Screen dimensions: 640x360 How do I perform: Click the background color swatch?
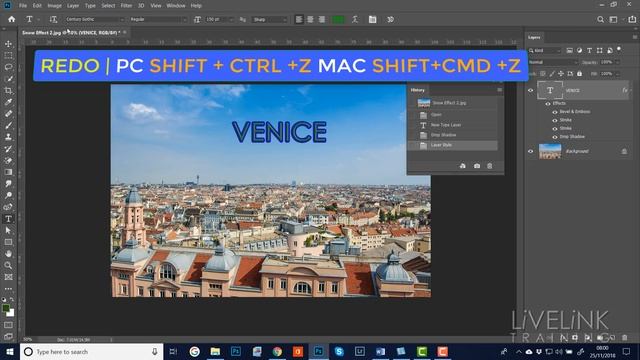coord(11,313)
